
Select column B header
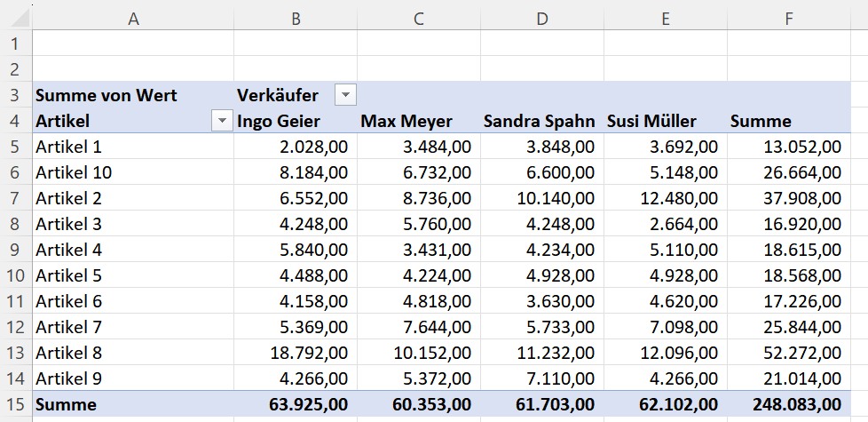[x=295, y=18]
